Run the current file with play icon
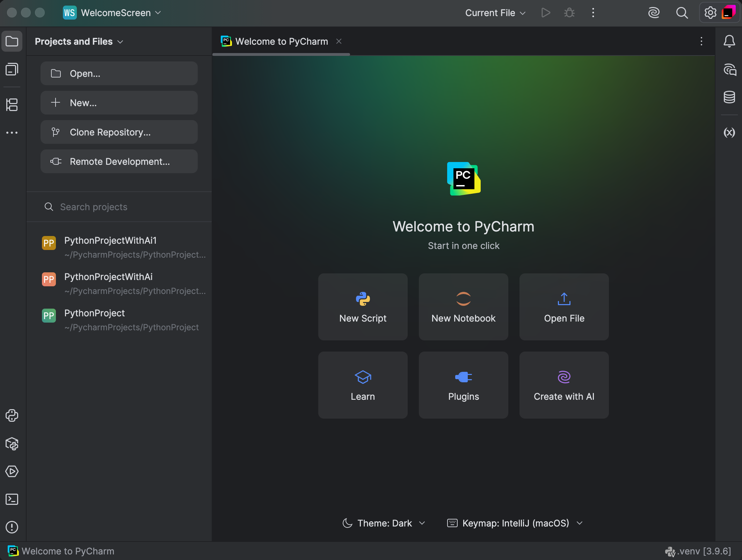 [545, 13]
